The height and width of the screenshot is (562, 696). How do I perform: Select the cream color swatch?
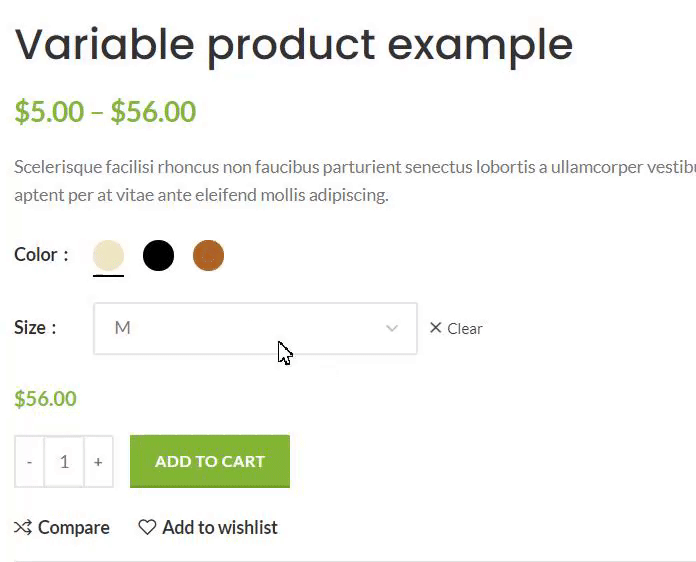click(108, 255)
